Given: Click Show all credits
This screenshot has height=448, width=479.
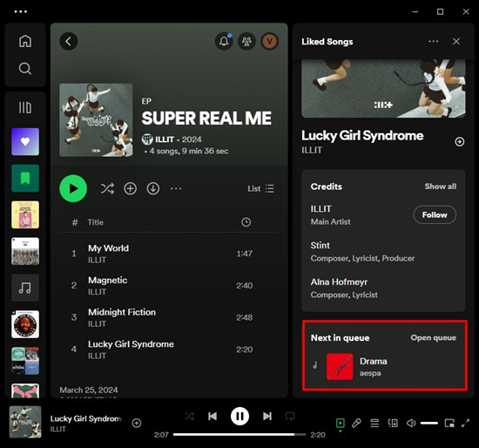Looking at the screenshot, I should click(x=440, y=187).
